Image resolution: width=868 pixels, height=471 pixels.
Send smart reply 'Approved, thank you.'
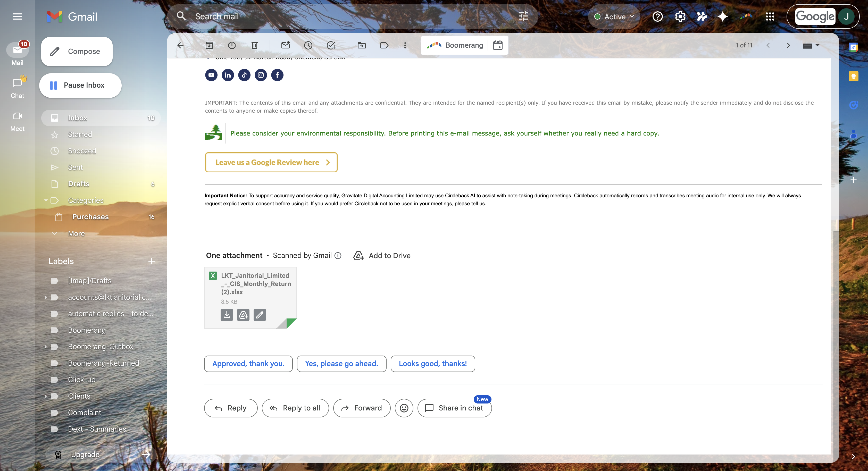click(248, 364)
